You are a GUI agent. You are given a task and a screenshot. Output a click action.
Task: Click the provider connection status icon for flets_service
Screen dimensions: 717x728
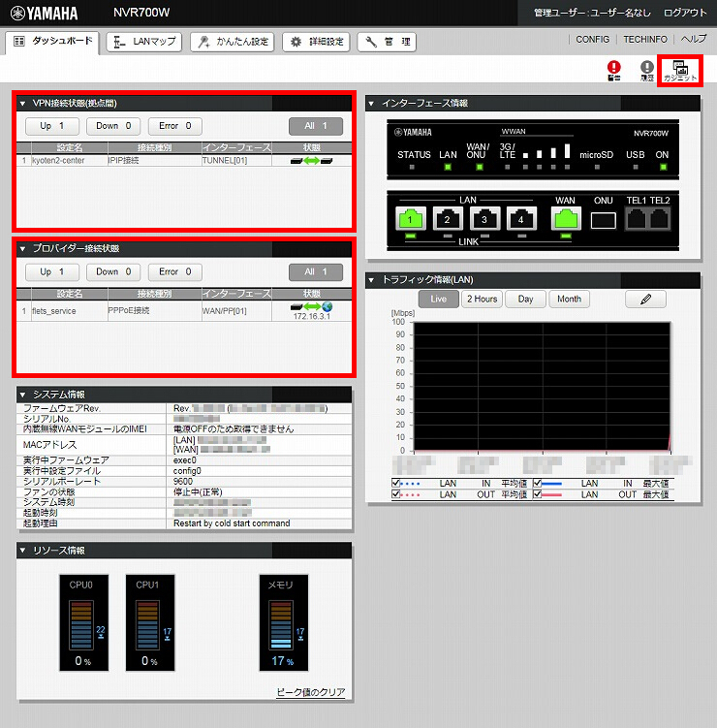coord(311,306)
